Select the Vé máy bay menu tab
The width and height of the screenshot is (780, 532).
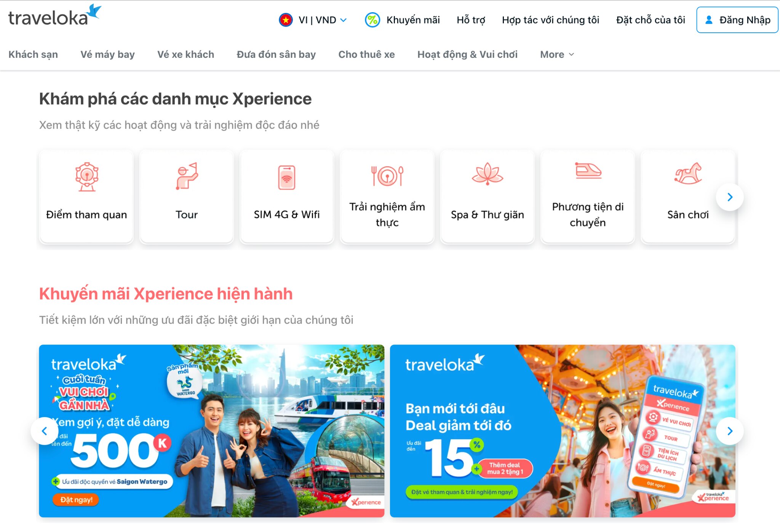click(x=108, y=53)
